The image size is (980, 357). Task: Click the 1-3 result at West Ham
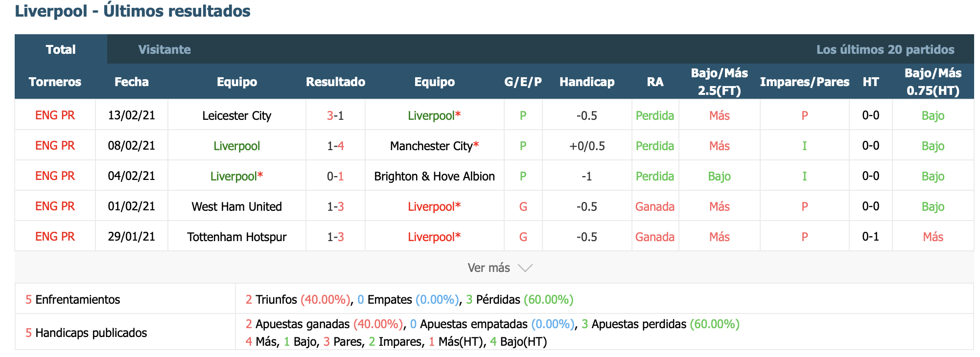click(x=335, y=206)
